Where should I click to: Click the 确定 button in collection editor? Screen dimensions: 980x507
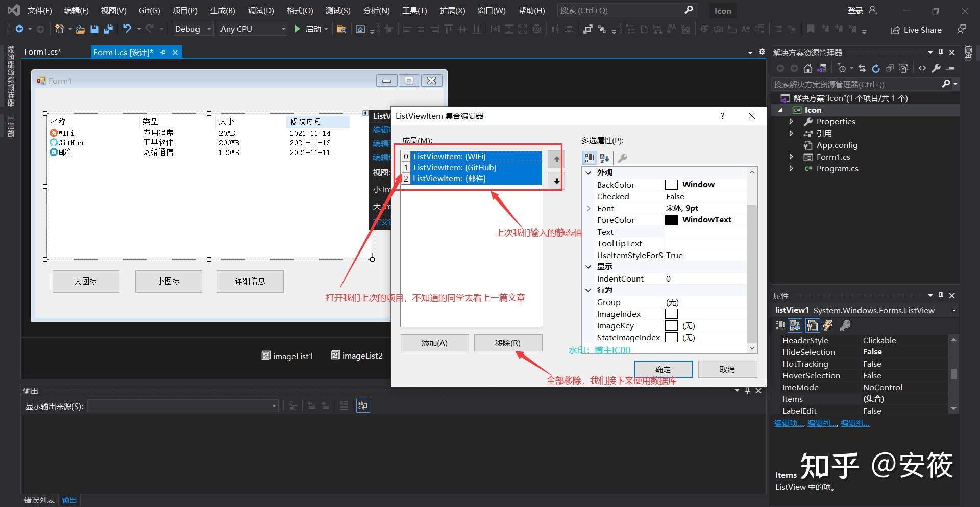point(663,369)
